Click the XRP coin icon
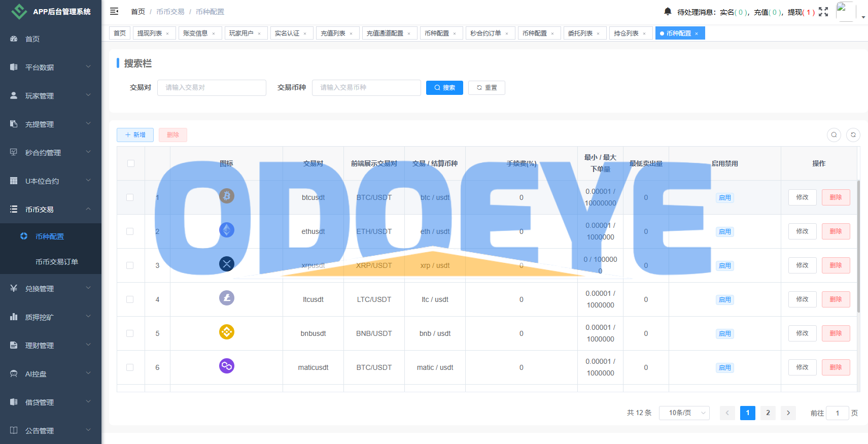Screen dimensions: 868x444 coord(227,264)
